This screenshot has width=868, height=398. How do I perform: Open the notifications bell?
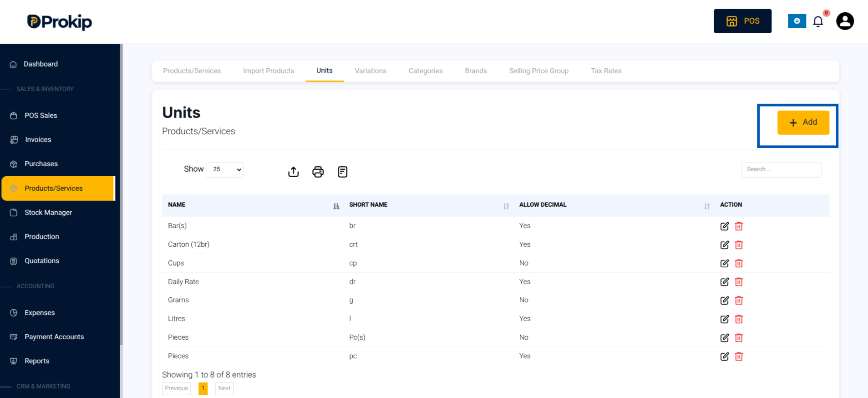(818, 21)
